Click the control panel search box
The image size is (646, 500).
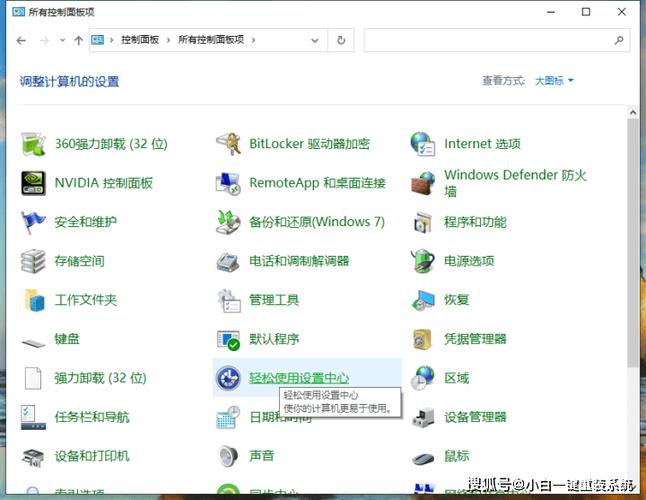[x=497, y=40]
